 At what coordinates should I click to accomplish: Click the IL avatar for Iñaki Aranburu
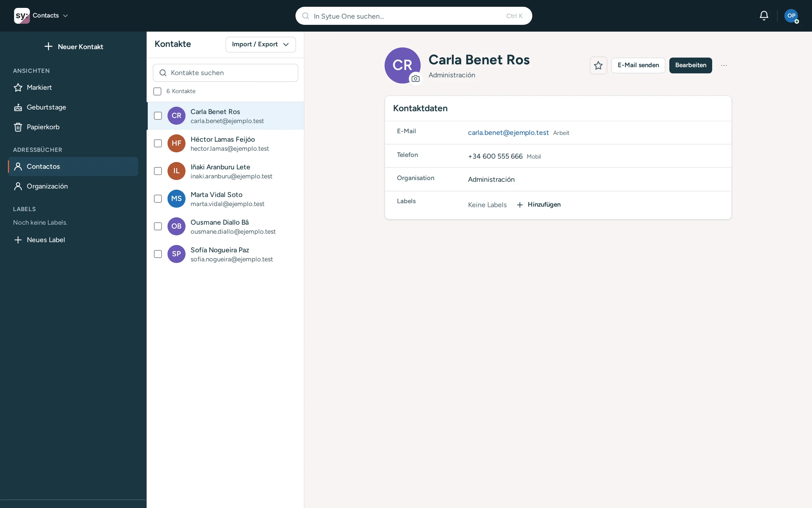pyautogui.click(x=176, y=171)
